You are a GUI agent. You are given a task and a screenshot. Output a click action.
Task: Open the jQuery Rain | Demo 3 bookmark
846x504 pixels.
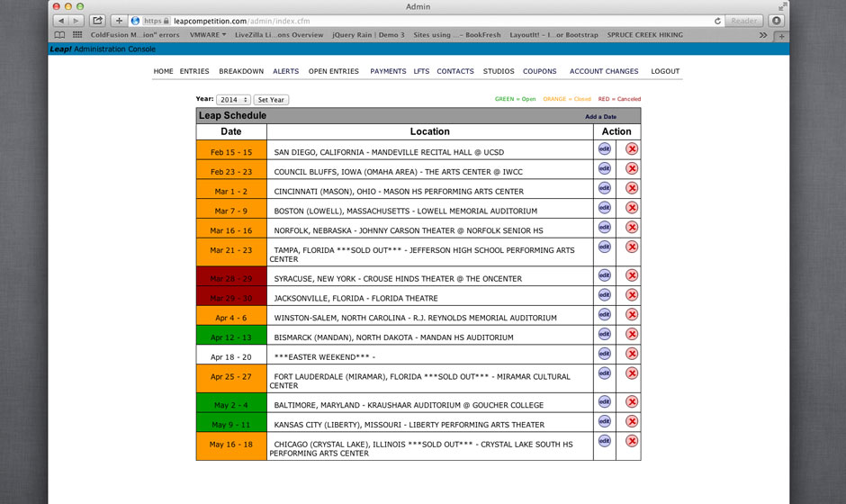pyautogui.click(x=368, y=34)
